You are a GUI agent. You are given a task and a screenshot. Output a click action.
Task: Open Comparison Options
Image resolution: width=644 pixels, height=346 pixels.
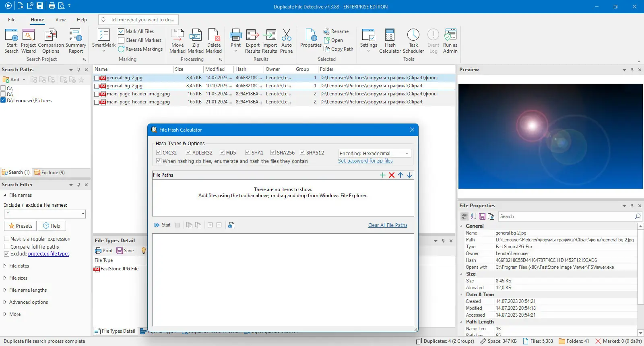(51, 41)
